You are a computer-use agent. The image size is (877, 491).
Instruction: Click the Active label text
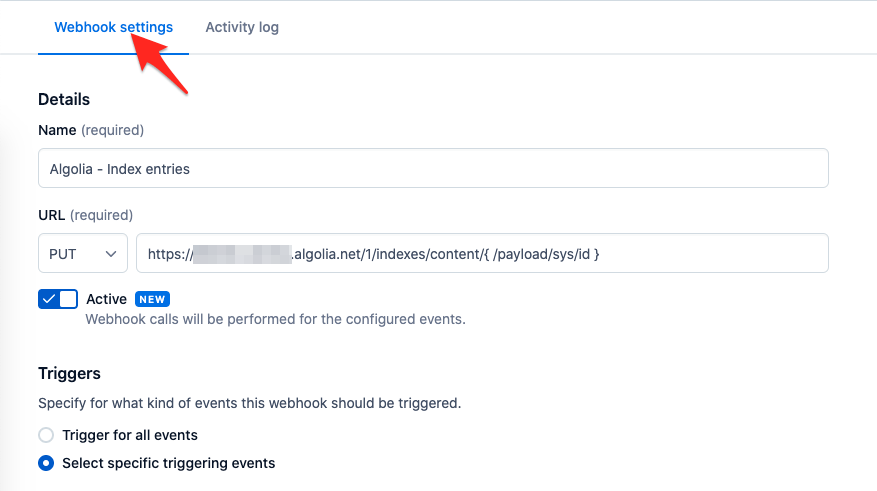(106, 299)
